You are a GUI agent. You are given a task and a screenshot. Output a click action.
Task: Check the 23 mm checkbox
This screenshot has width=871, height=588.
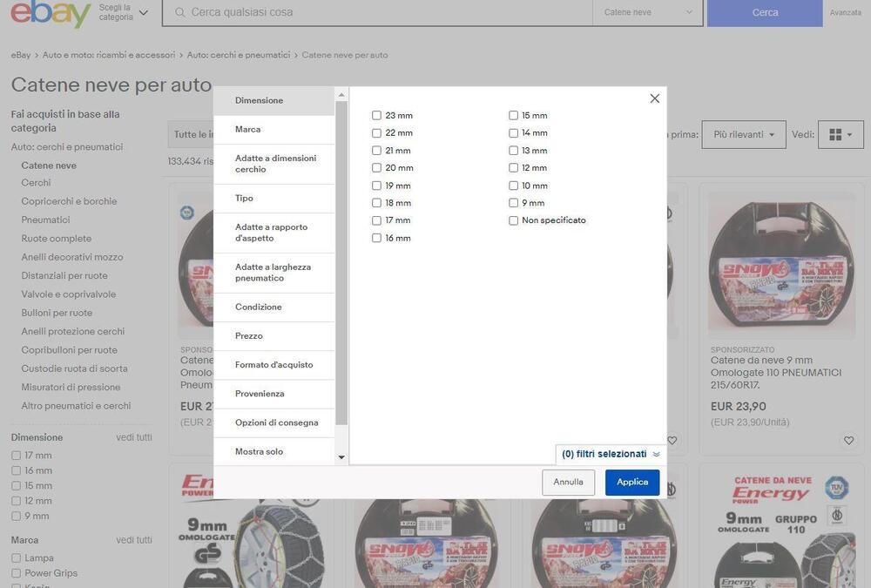coord(376,115)
